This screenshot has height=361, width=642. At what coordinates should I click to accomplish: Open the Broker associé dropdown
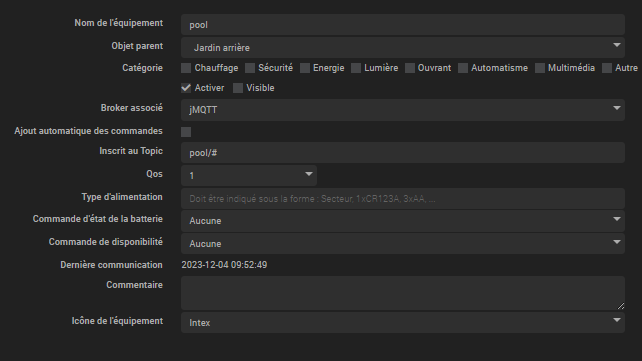click(x=403, y=110)
